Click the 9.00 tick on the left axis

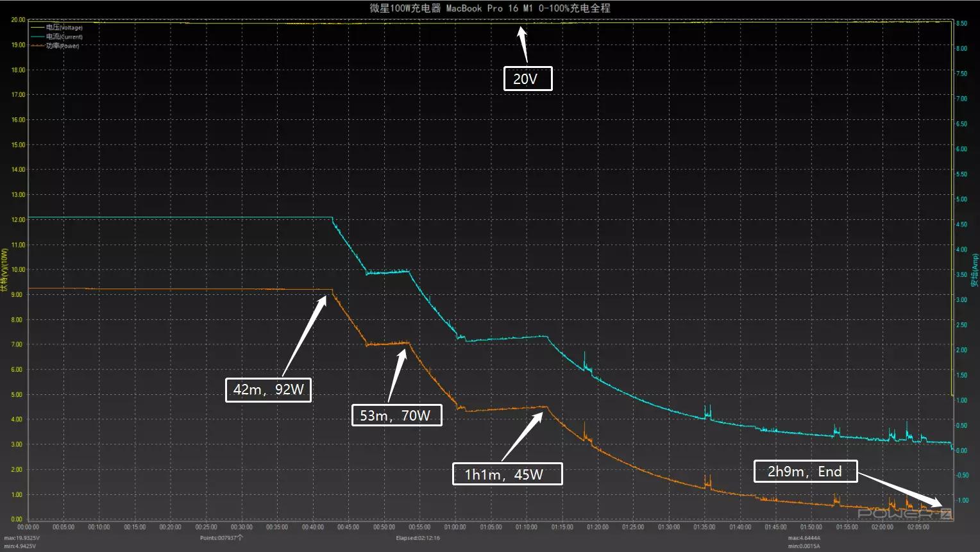(x=17, y=295)
